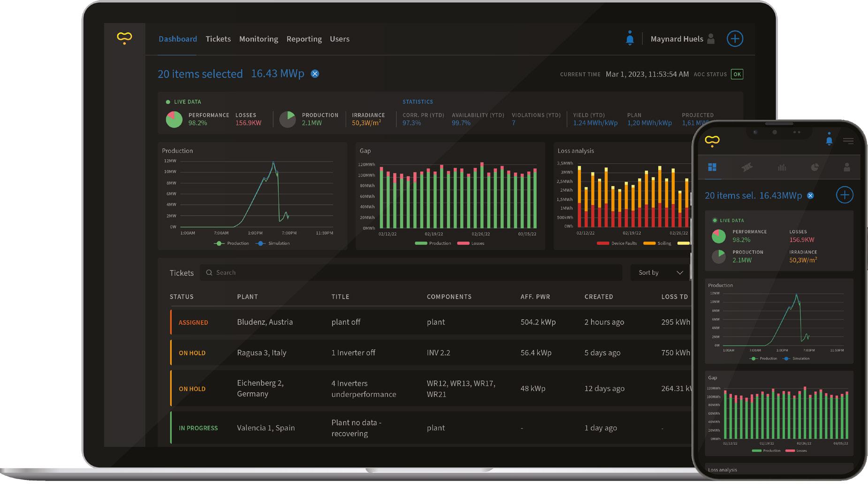
Task: Open the hamburger menu on the phone
Action: tap(848, 140)
